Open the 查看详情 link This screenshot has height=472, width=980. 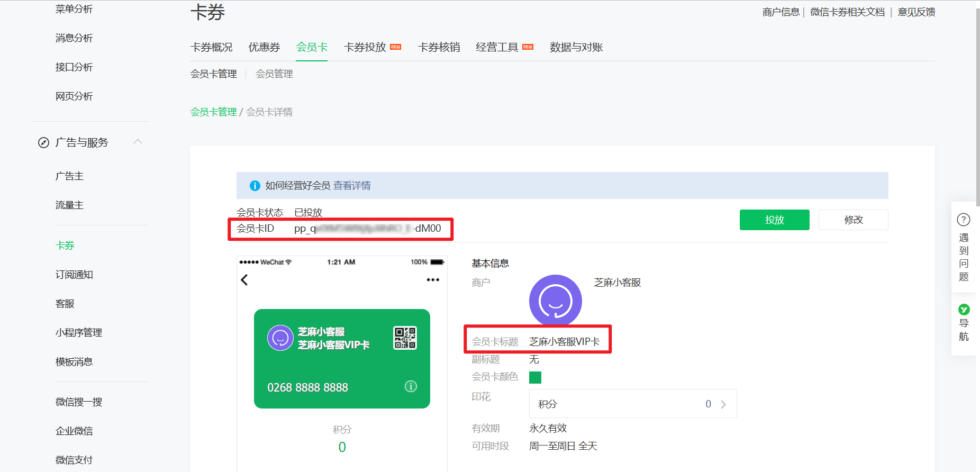(352, 186)
